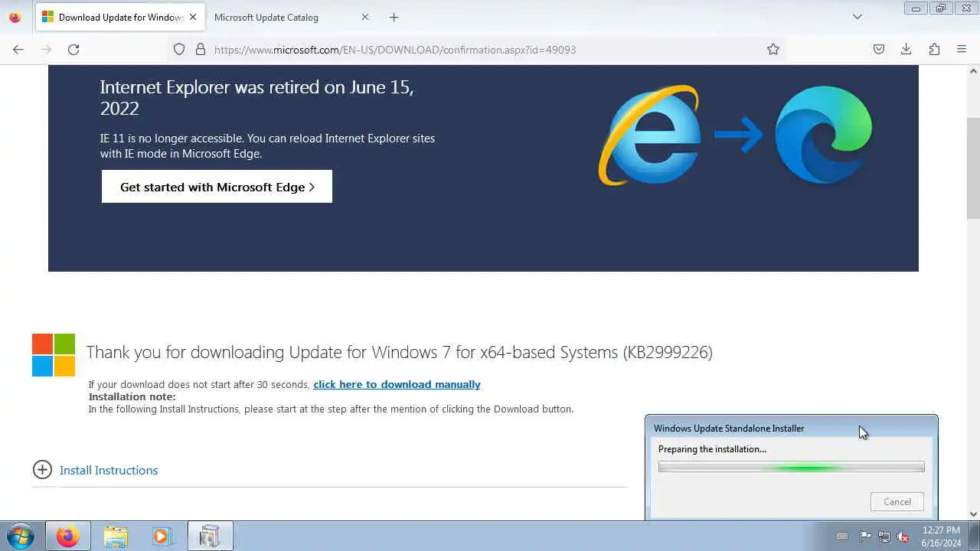The height and width of the screenshot is (551, 980).
Task: Open the Windows Start menu
Action: pyautogui.click(x=20, y=536)
